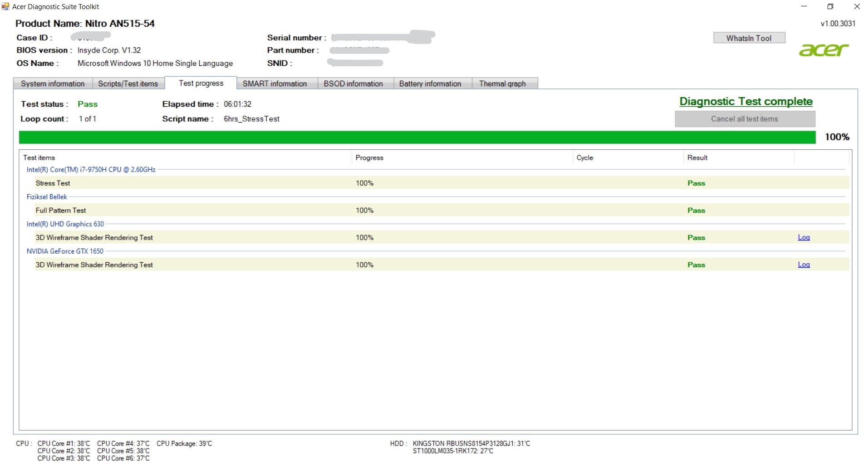Click the Acer logo
The width and height of the screenshot is (868, 467).
pos(824,49)
